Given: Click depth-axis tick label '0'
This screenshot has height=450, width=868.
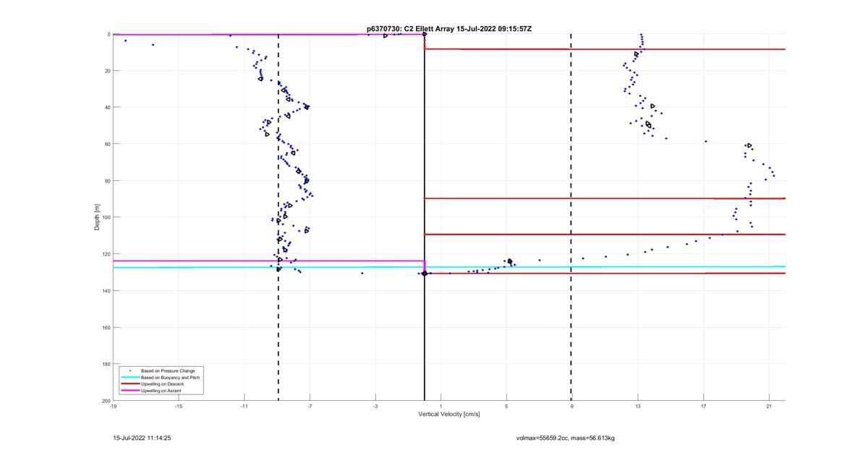Looking at the screenshot, I should (x=109, y=34).
